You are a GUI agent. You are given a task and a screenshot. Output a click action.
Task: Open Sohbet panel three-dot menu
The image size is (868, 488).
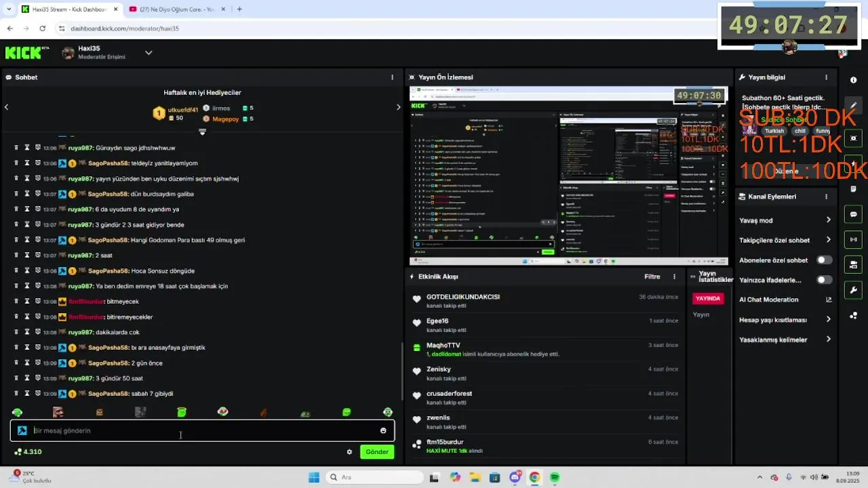pyautogui.click(x=392, y=77)
